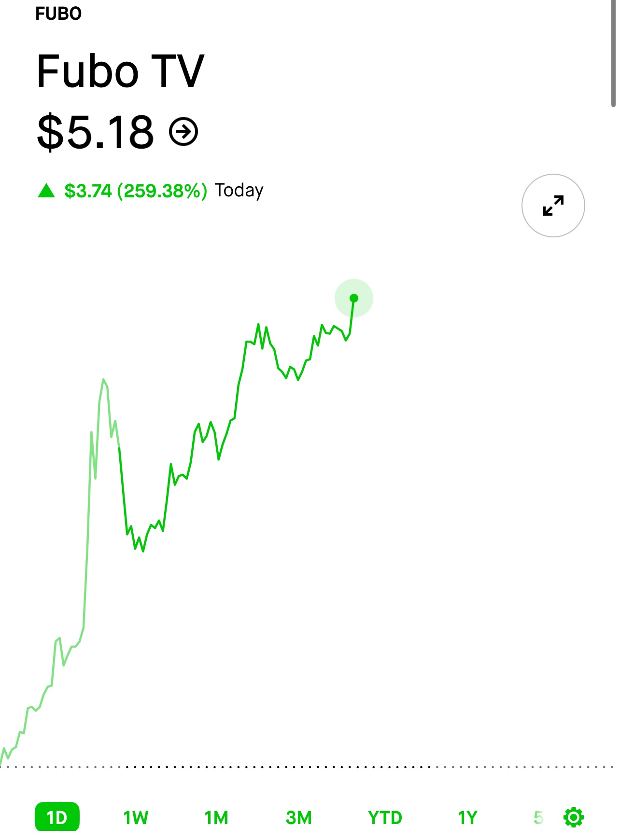Tap the dotted previous-close baseline

(310, 767)
